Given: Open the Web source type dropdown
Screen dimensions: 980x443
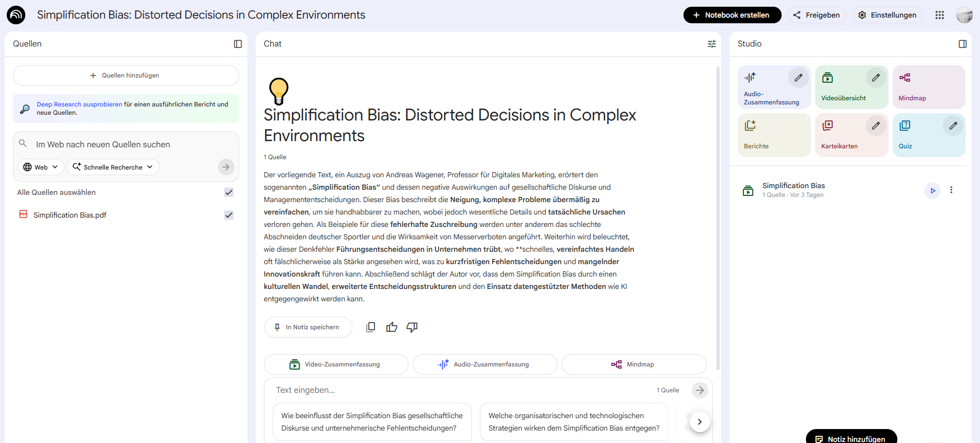Looking at the screenshot, I should [x=41, y=167].
